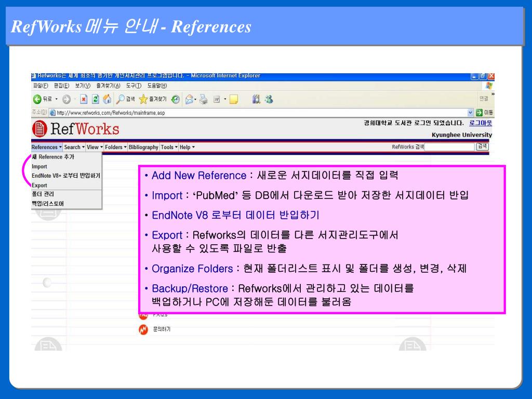Open the Tools dropdown menu
The height and width of the screenshot is (399, 532).
click(169, 147)
